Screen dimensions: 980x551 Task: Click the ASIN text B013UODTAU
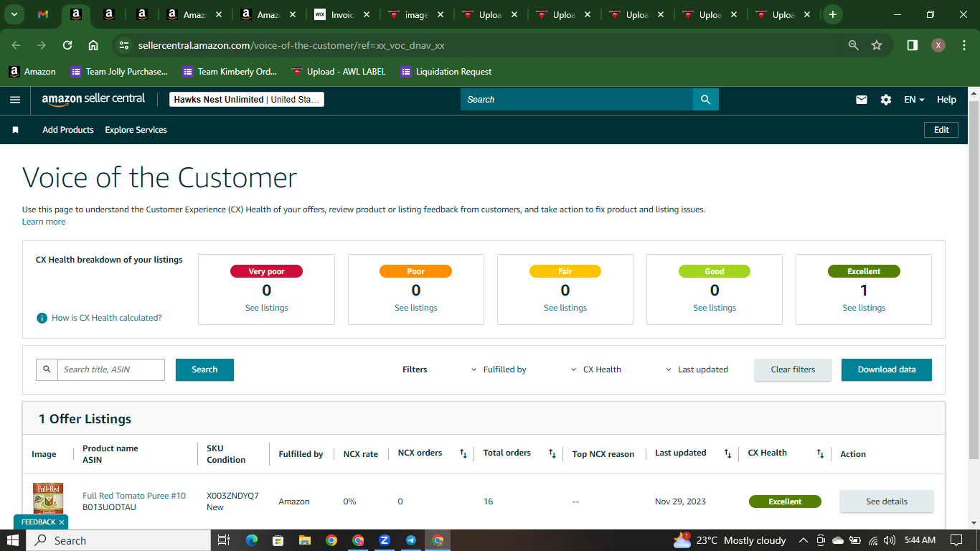tap(109, 507)
